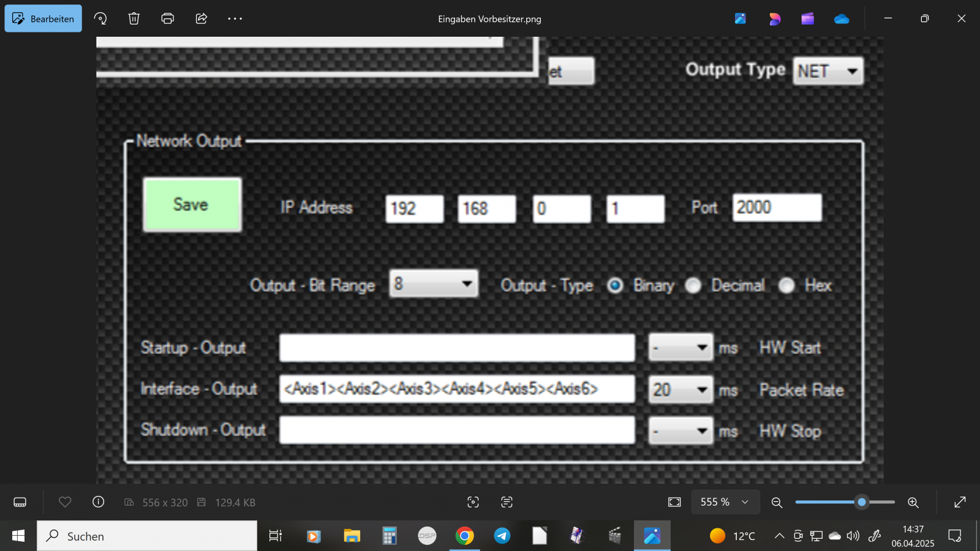Open Task View in the taskbar
The image size is (980, 551).
(276, 536)
